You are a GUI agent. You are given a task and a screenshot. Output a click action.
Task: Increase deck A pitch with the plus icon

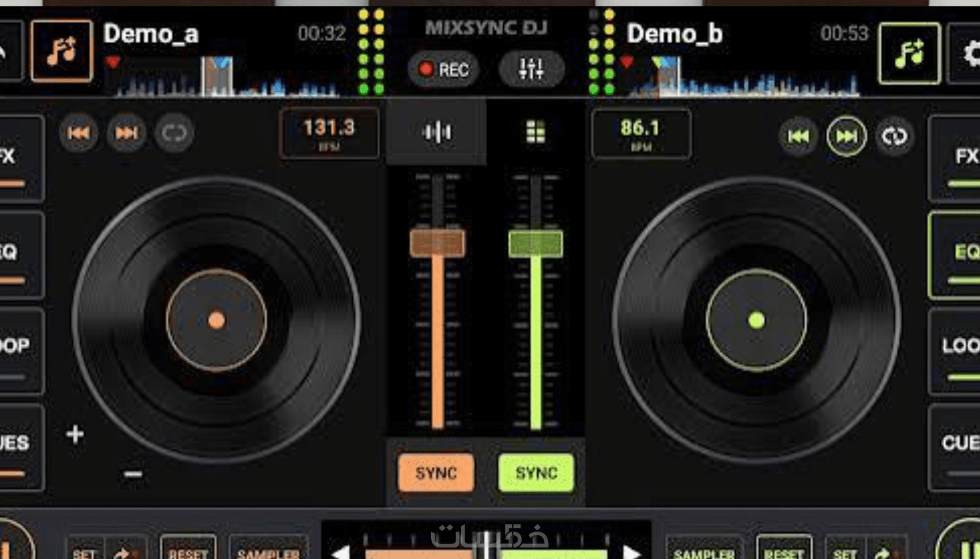75,434
